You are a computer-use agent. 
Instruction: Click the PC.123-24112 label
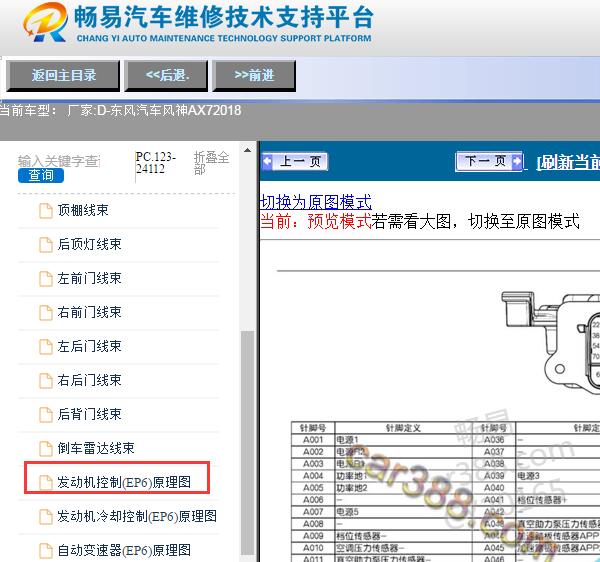(156, 163)
